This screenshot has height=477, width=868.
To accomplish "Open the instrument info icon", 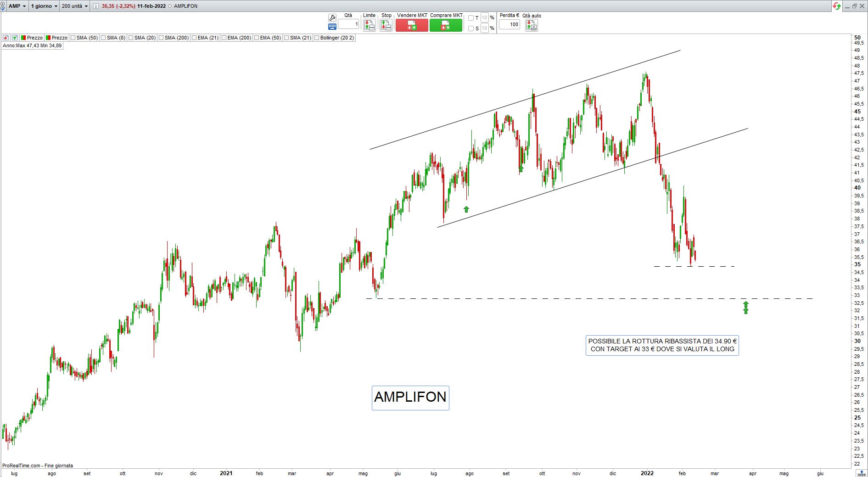I will pyautogui.click(x=95, y=6).
